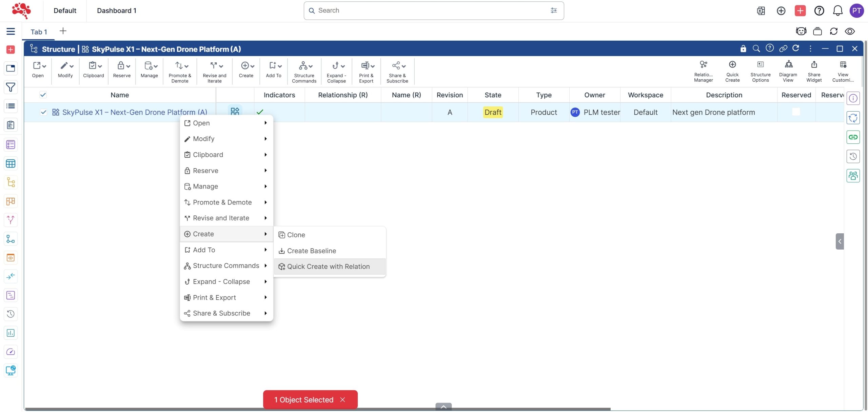
Task: Open the info panel icon on right
Action: click(x=853, y=98)
